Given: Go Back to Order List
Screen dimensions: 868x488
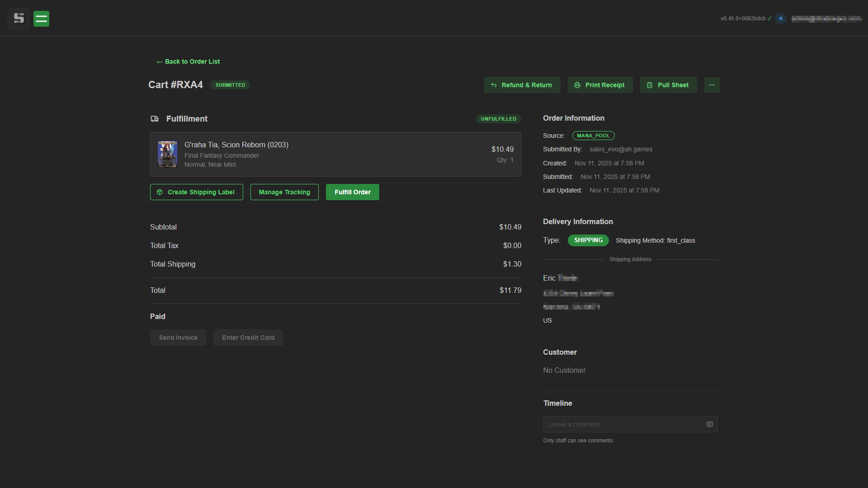Looking at the screenshot, I should coord(188,61).
